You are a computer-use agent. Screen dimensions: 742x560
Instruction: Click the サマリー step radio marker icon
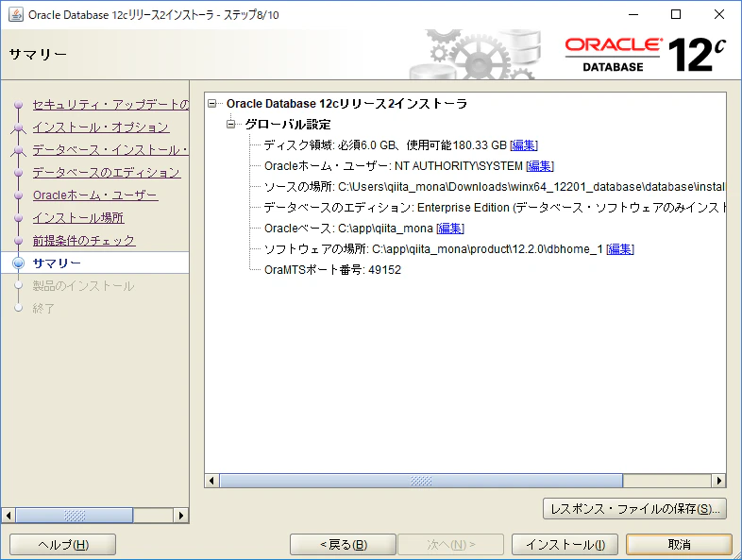tap(19, 263)
